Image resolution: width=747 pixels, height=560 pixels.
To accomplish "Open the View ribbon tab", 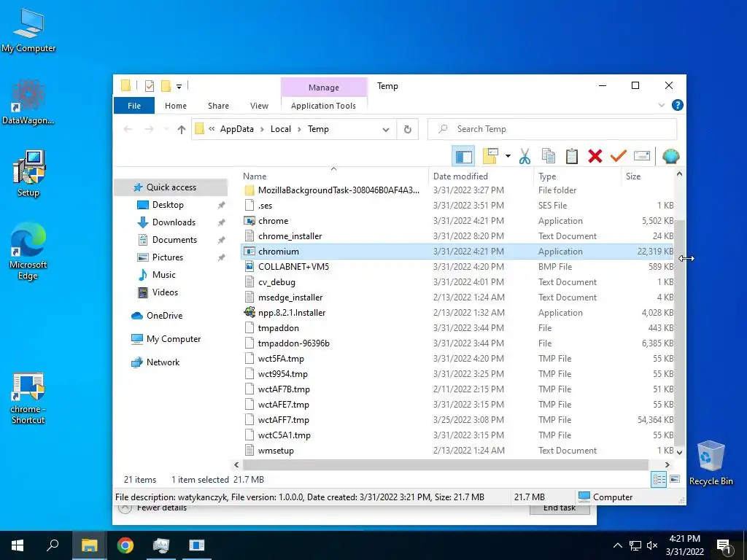I will click(259, 106).
